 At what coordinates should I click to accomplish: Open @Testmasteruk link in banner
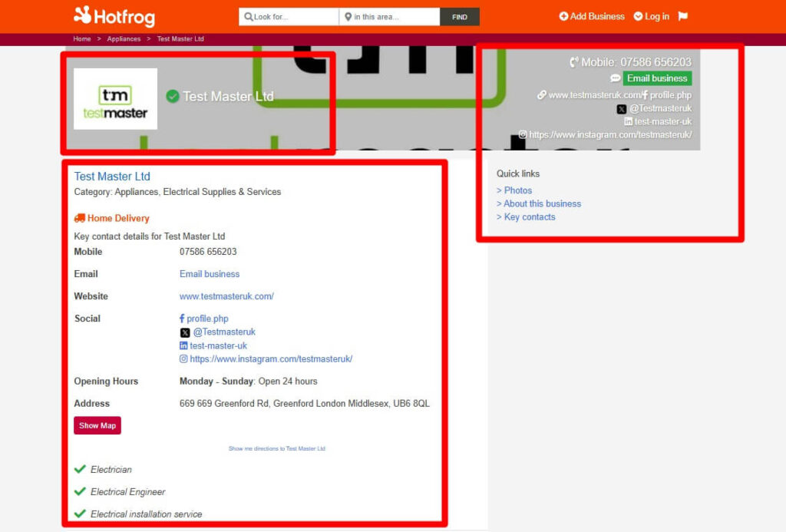tap(660, 108)
